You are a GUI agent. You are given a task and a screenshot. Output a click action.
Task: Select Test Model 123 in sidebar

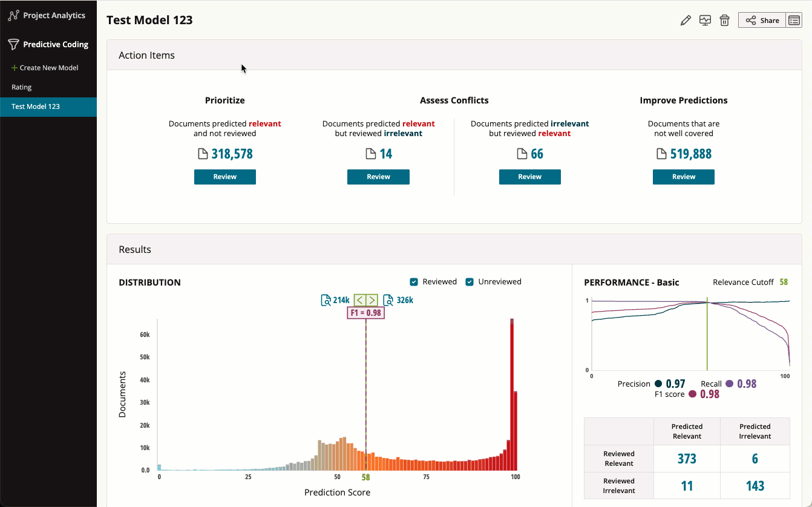pyautogui.click(x=36, y=106)
